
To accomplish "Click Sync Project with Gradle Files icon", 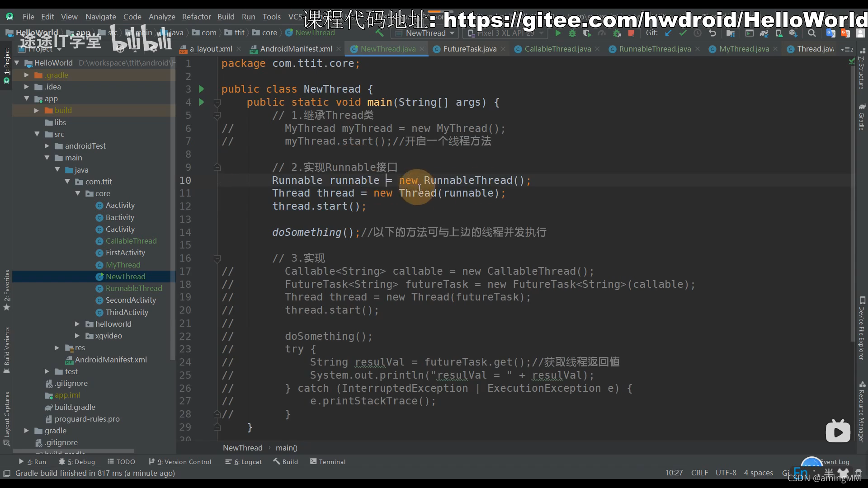I will pyautogui.click(x=764, y=33).
